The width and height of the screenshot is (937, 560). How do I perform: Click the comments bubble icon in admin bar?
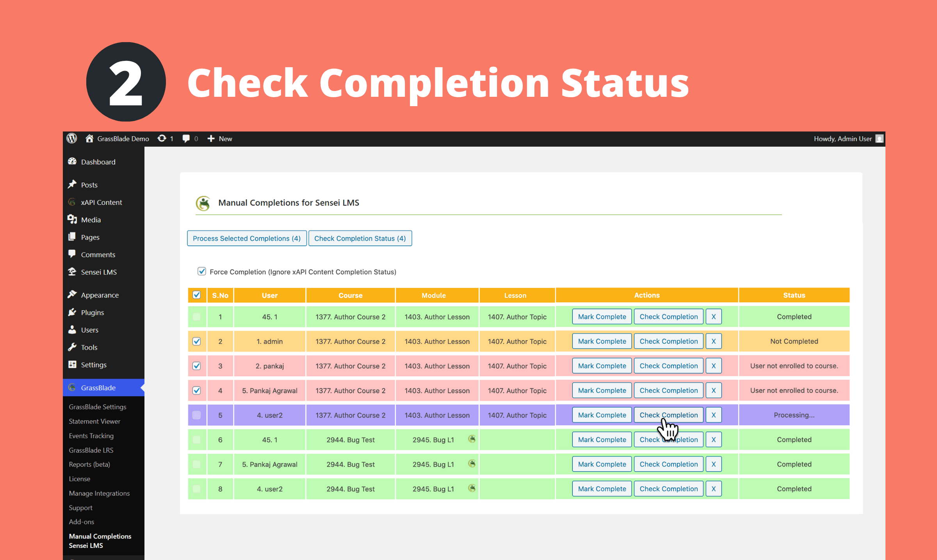[x=186, y=139]
